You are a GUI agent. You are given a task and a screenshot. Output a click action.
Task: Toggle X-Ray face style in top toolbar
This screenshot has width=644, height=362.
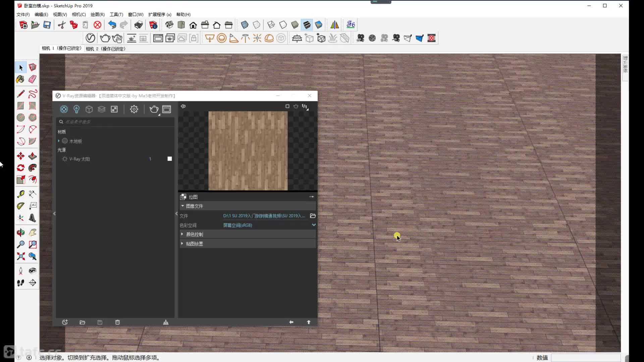245,25
